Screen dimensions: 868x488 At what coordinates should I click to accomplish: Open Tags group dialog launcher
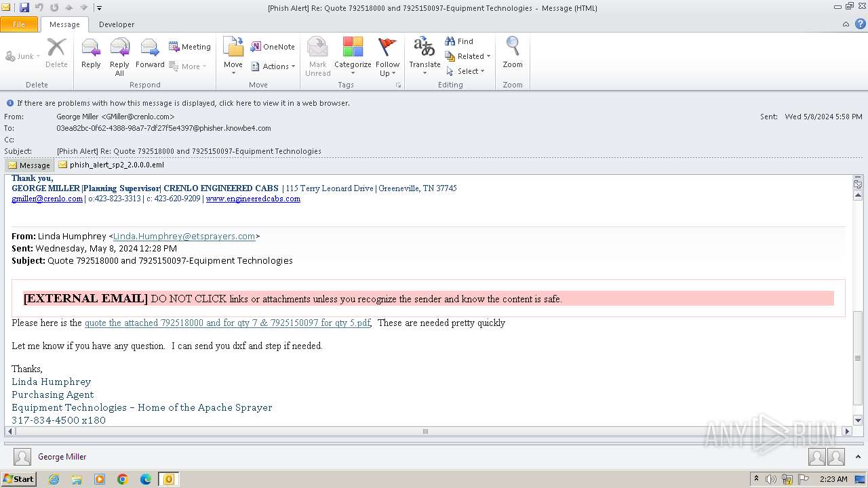click(398, 85)
